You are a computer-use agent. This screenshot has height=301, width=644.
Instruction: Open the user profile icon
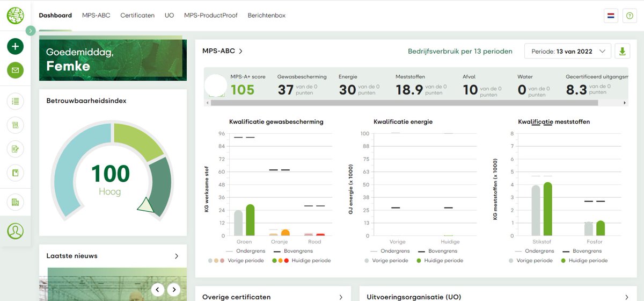pos(15,231)
